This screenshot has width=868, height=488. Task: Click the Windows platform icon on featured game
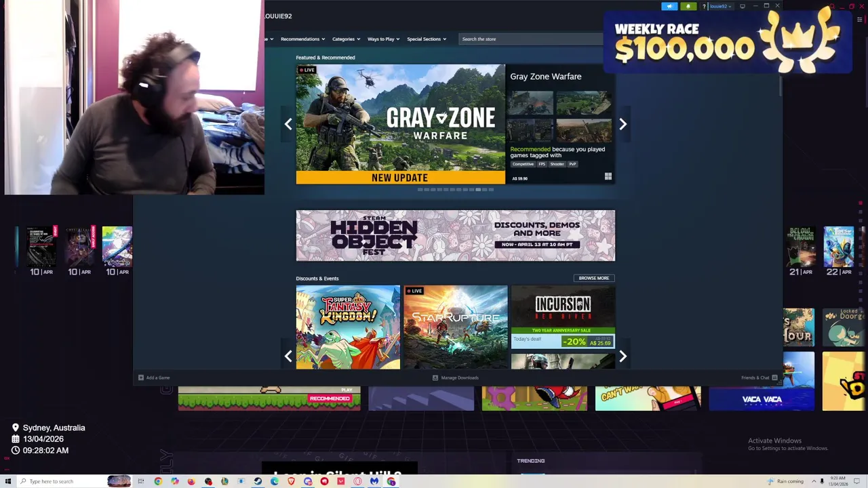tap(608, 177)
